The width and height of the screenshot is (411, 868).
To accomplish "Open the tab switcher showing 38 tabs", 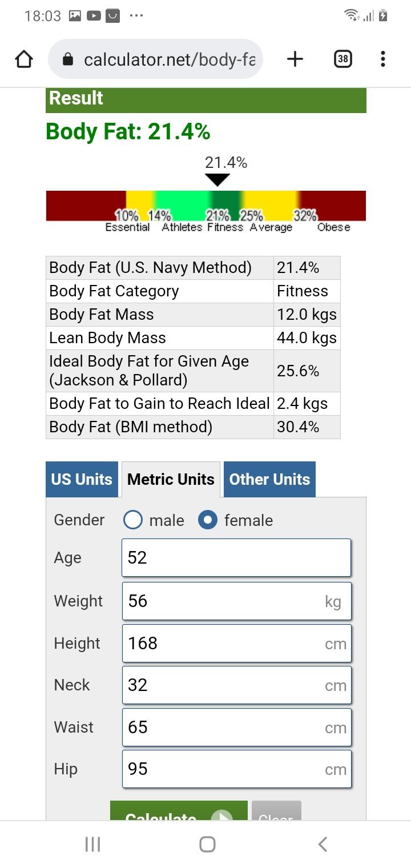I will (x=342, y=59).
